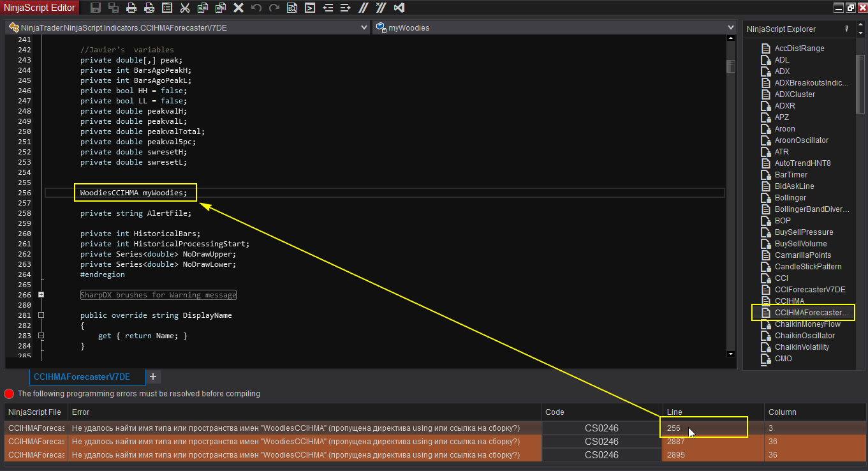This screenshot has height=471, width=868.
Task: Select ChaikinVolatility indicator
Action: pos(802,347)
